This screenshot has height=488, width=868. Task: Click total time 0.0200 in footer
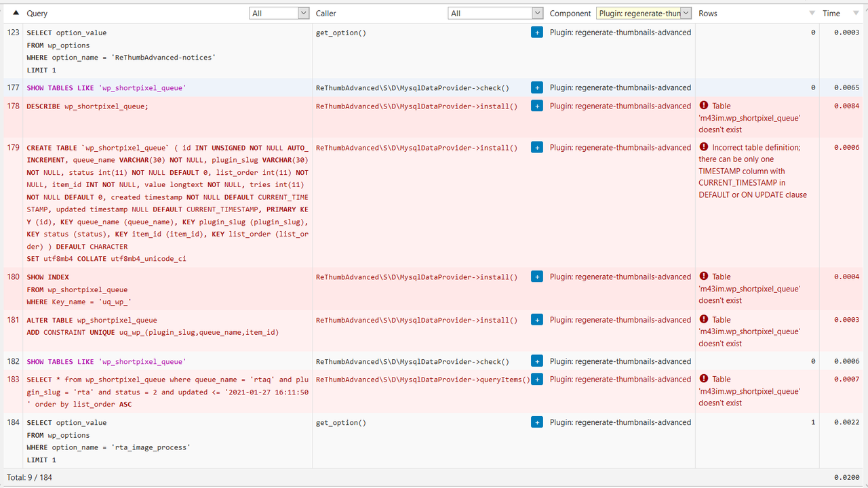847,478
